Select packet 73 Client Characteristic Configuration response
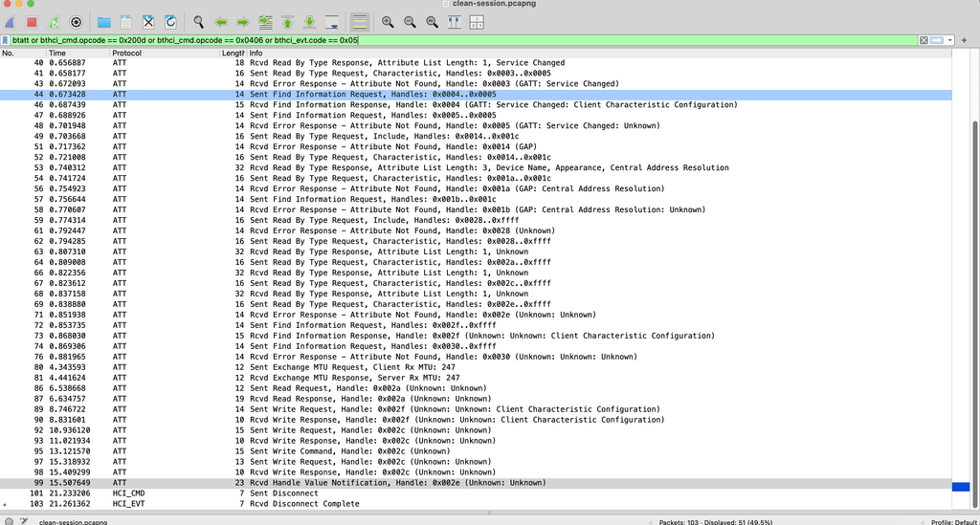This screenshot has width=980, height=525. pos(476,336)
